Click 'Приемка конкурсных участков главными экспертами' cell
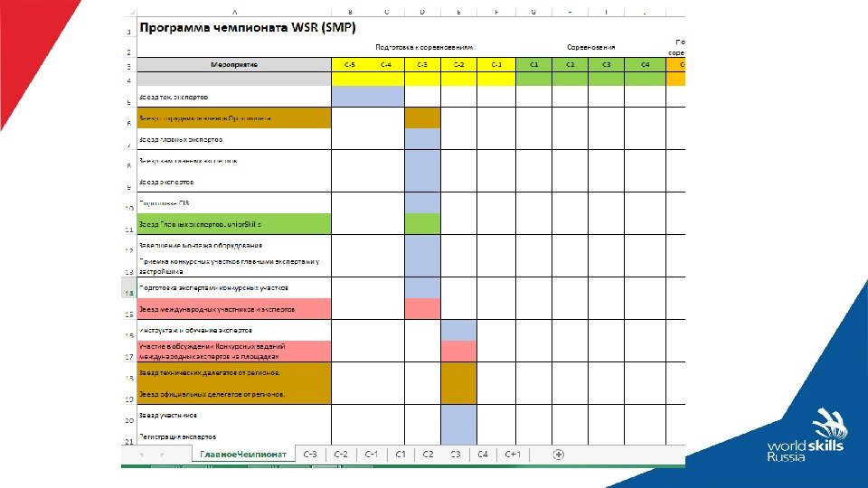Image resolution: width=868 pixels, height=488 pixels. click(234, 266)
